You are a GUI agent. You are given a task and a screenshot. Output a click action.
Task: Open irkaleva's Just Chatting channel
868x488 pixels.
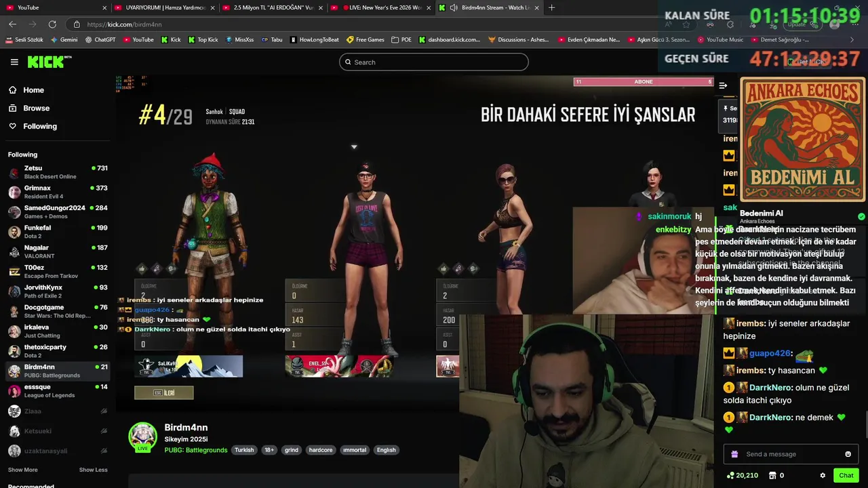(x=58, y=331)
